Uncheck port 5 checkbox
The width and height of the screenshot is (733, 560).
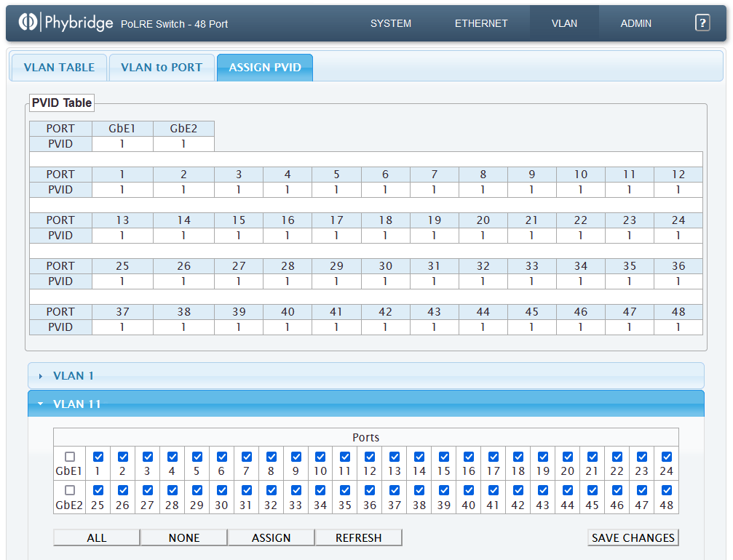[x=197, y=456]
